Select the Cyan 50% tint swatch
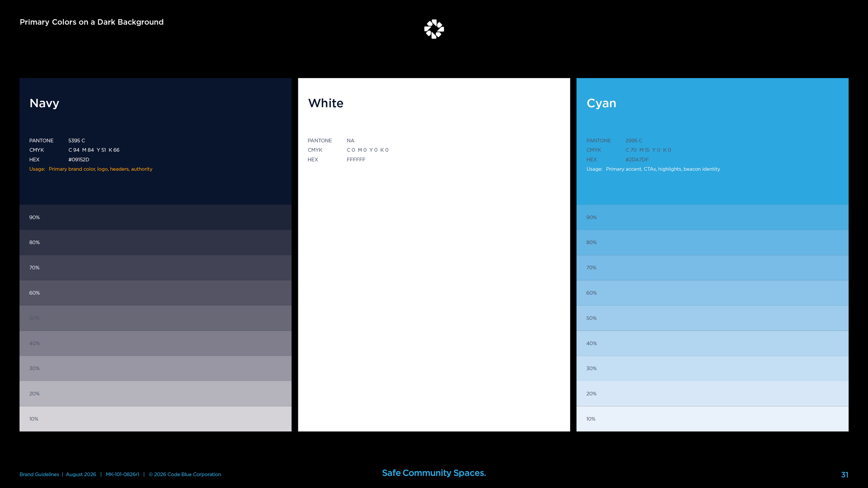Viewport: 868px width, 488px height. point(712,318)
